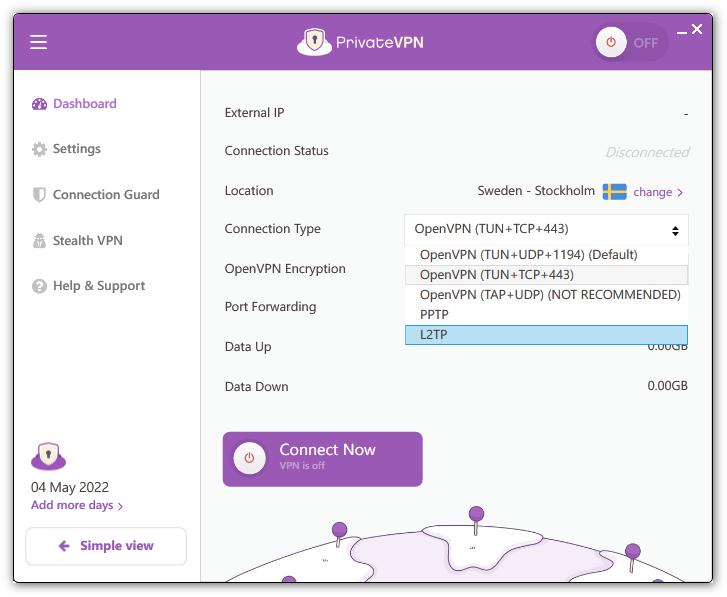The image size is (727, 597).
Task: Click the Connection Status label
Action: click(x=277, y=151)
